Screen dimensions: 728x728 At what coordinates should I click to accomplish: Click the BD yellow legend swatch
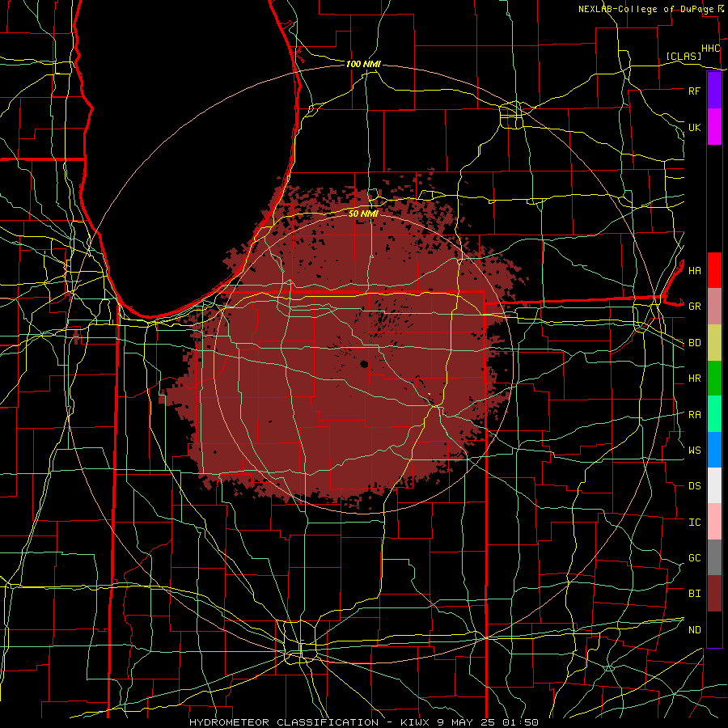point(714,343)
